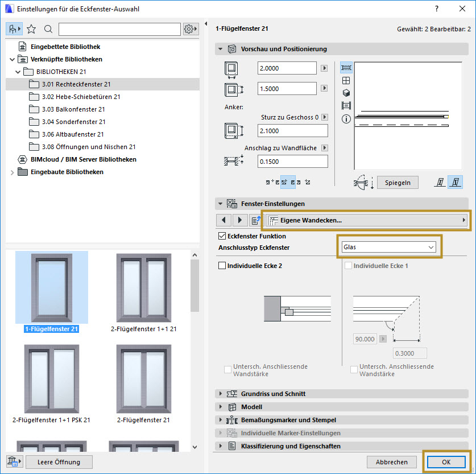Image resolution: width=476 pixels, height=474 pixels.
Task: Collapse the library browser with the arrow
Action: (x=206, y=24)
